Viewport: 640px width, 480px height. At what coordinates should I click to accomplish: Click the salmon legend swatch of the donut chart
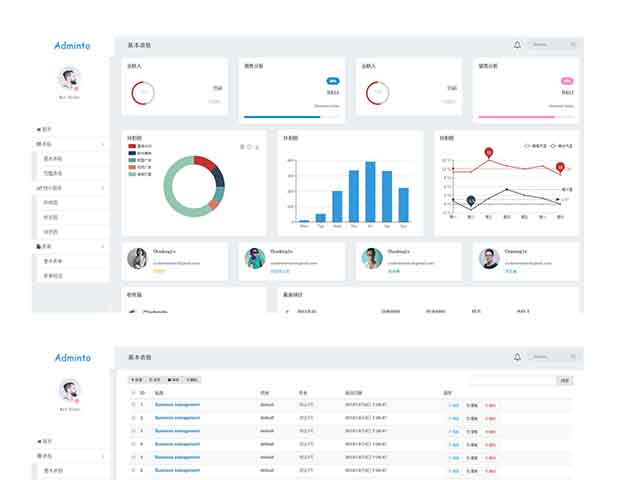[x=132, y=167]
